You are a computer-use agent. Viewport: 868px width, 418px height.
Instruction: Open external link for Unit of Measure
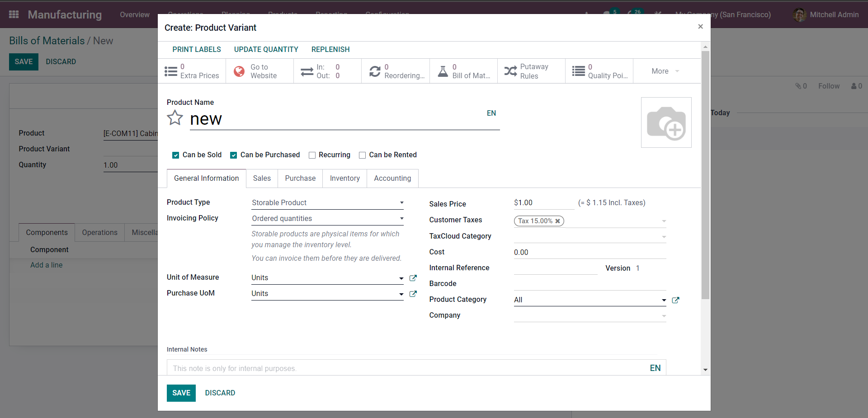click(413, 278)
